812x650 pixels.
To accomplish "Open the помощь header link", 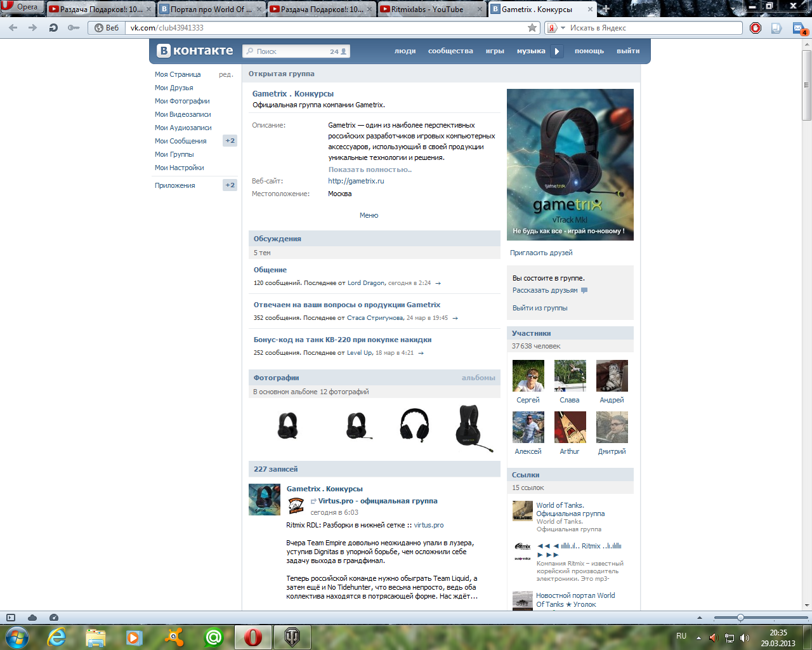I will coord(589,51).
